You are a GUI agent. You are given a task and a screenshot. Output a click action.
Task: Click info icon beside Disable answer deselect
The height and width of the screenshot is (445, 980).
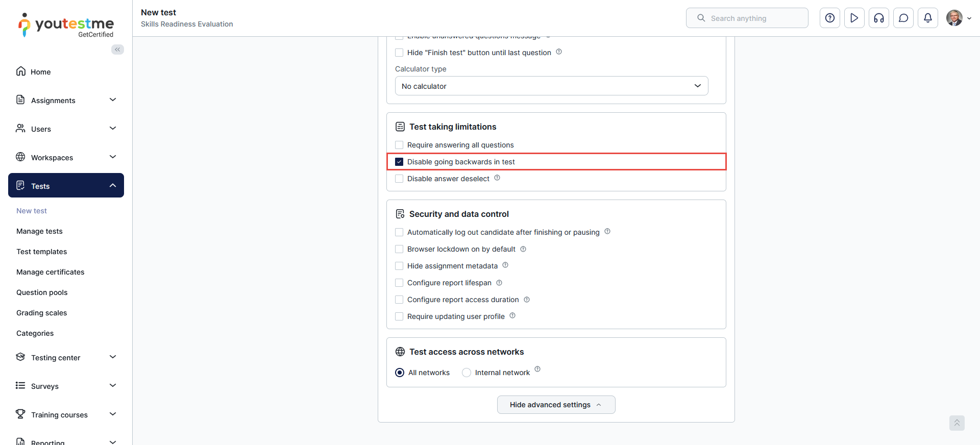[497, 178]
